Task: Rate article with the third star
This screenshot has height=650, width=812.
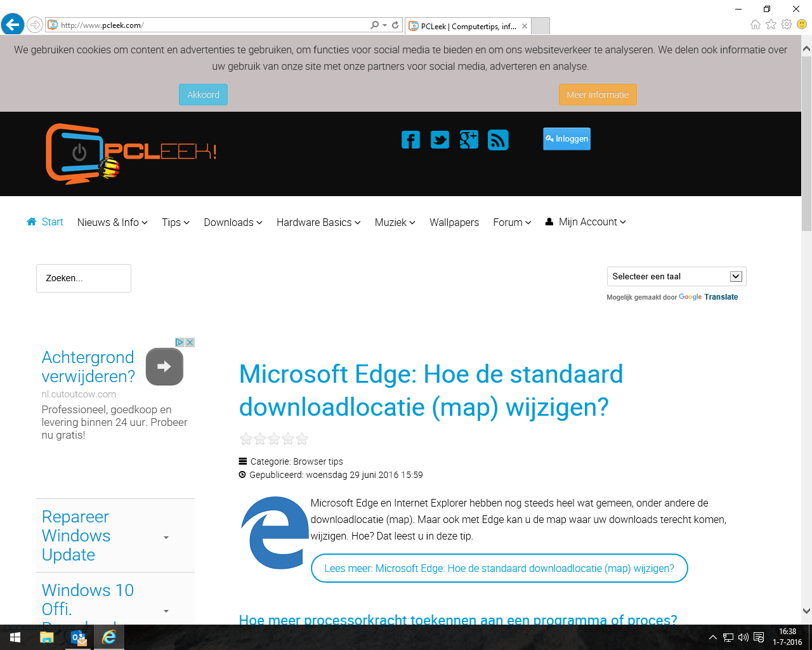Action: (274, 439)
